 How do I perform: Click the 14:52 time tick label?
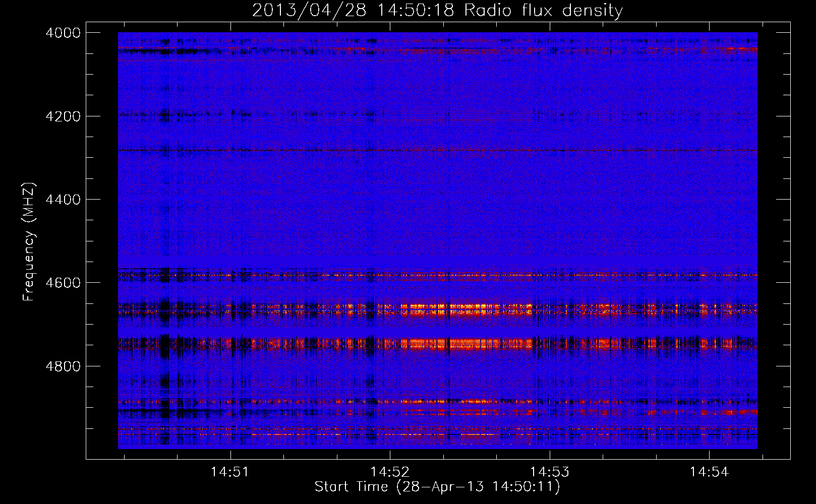tap(390, 472)
